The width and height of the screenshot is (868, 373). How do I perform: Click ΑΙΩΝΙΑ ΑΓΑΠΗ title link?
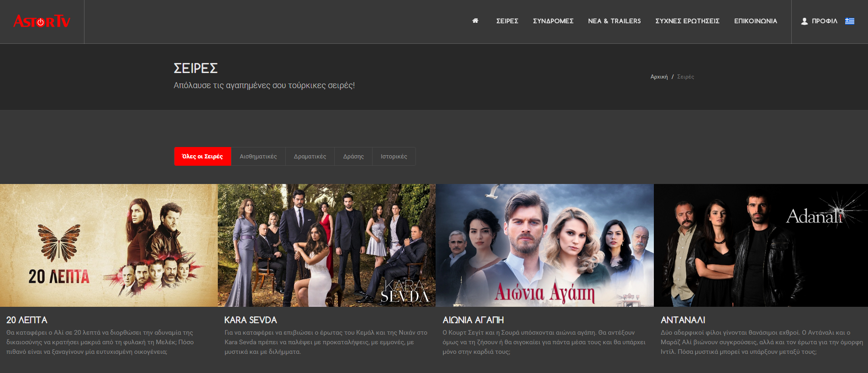(x=473, y=320)
